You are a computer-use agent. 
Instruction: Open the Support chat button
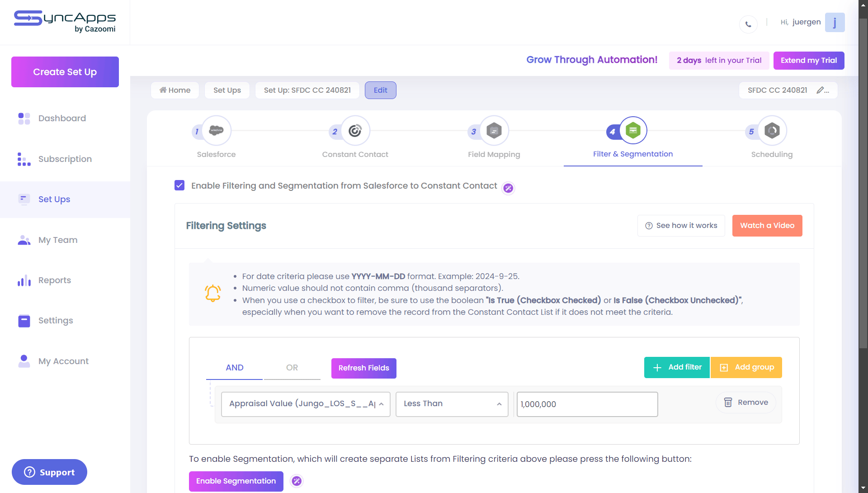click(x=49, y=472)
